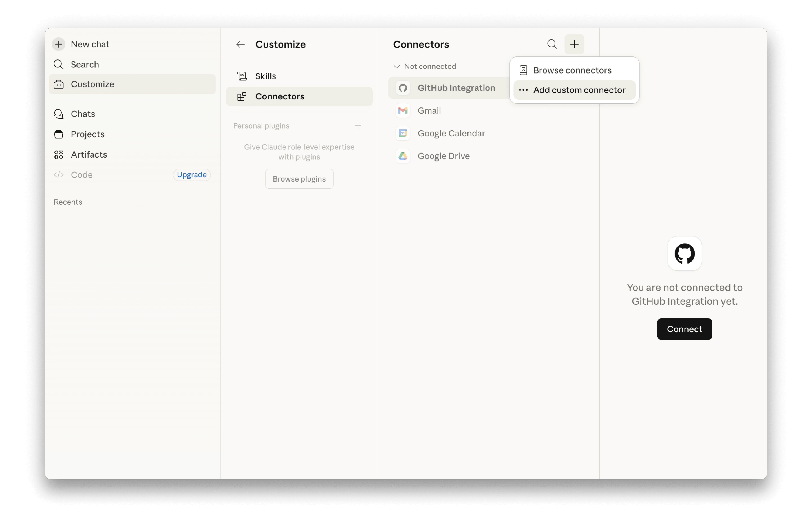812x513 pixels.
Task: Open Artifacts in the sidebar
Action: tap(89, 154)
